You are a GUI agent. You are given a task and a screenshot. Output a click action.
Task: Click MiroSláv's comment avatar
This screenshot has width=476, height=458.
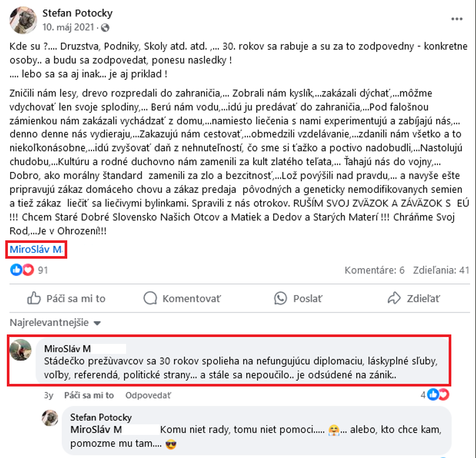tap(20, 350)
